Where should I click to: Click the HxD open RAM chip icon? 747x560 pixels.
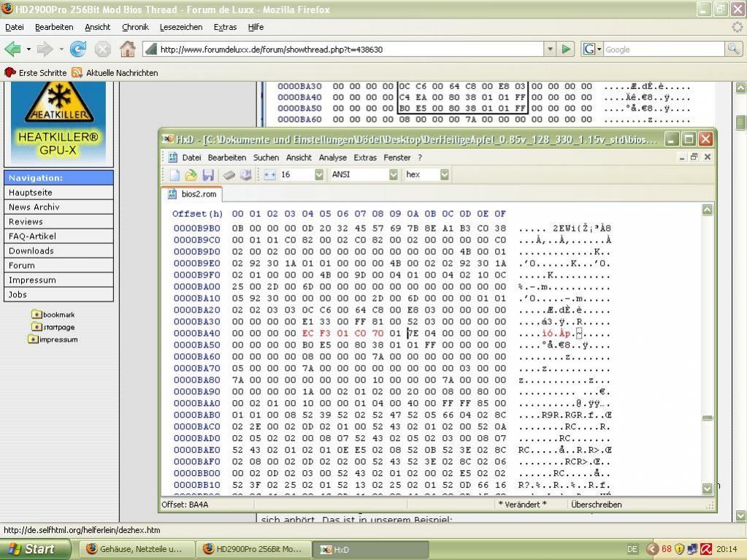229,175
